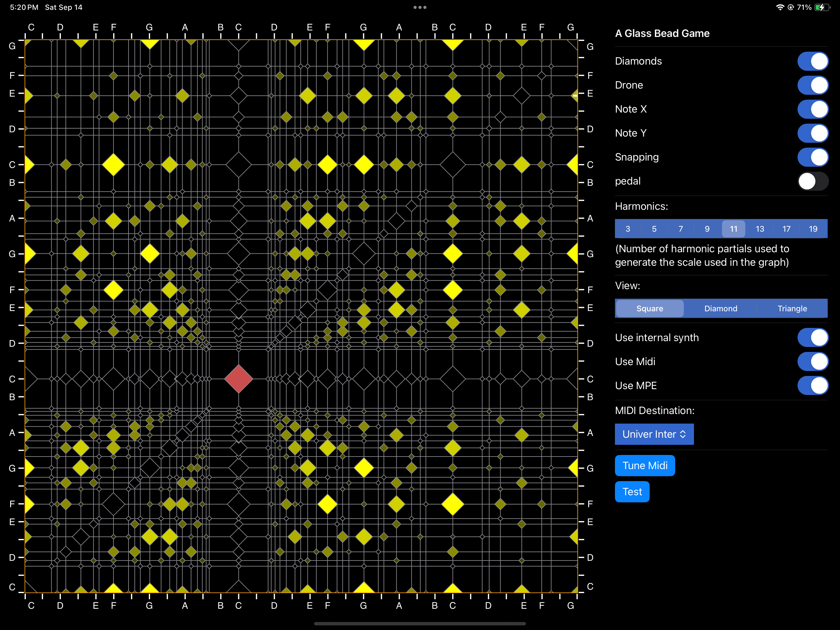Choose 7 in the Harmonics selector
Viewport: 840px width, 630px height.
click(x=680, y=229)
